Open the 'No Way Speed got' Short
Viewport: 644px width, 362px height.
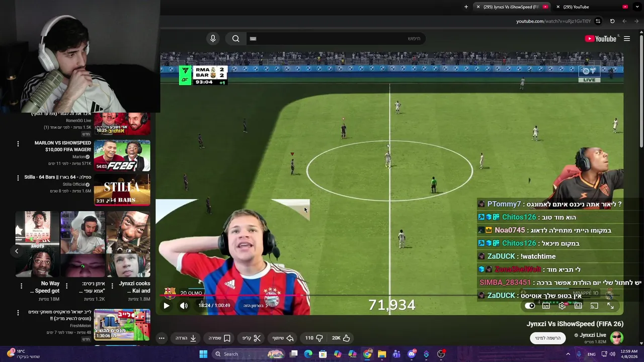point(37,244)
